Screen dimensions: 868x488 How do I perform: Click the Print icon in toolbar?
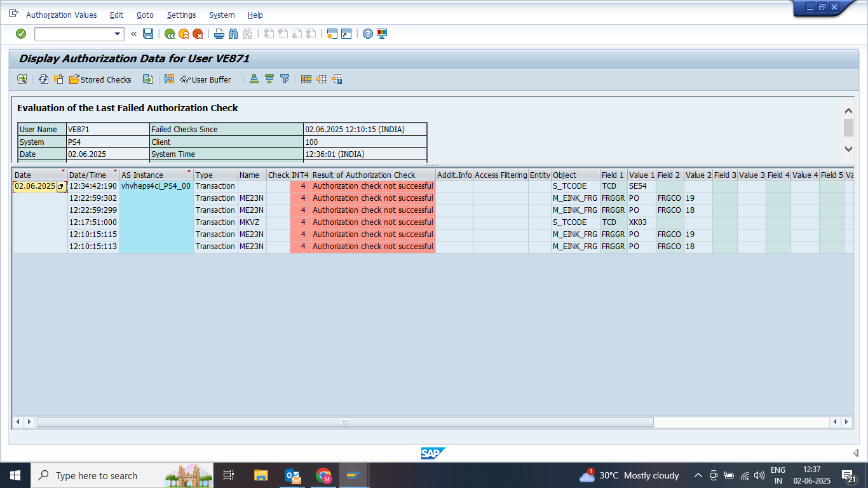click(219, 34)
